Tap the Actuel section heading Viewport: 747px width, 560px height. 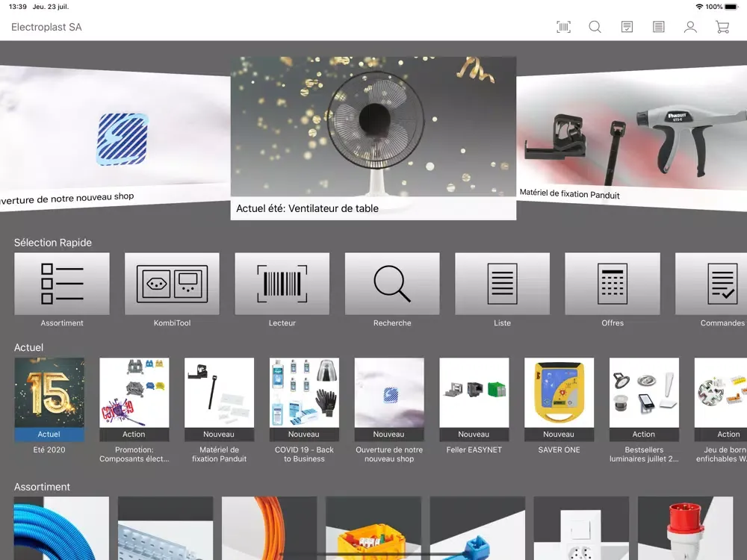pos(28,348)
